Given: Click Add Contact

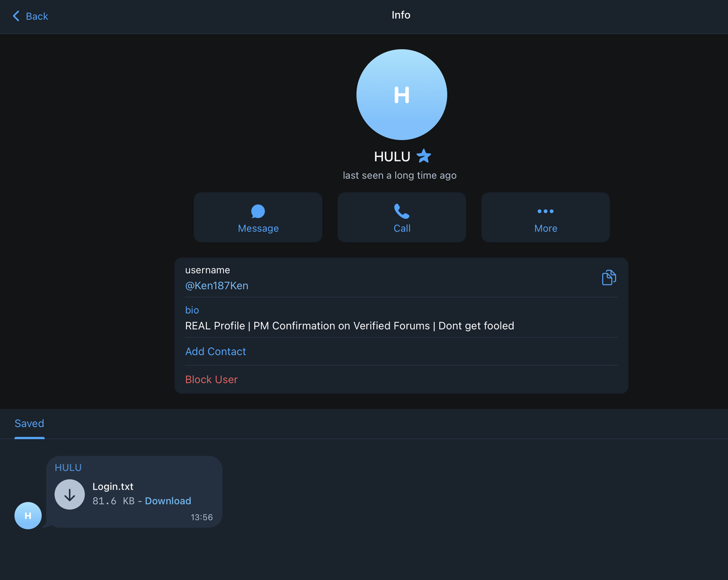Looking at the screenshot, I should (x=216, y=352).
